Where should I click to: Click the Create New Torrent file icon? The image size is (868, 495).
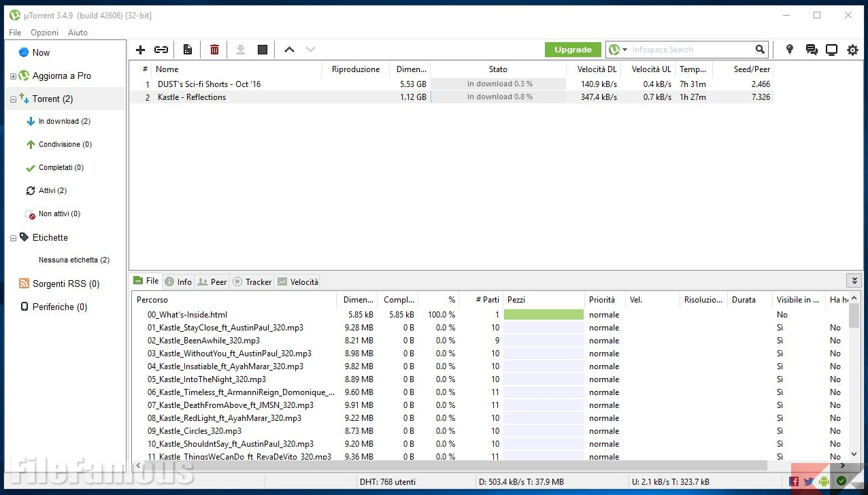[x=188, y=50]
